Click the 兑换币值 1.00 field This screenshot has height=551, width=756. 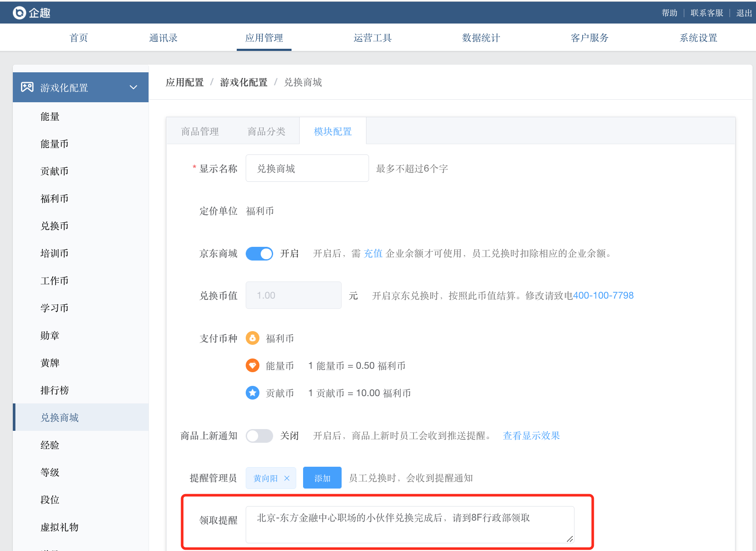point(294,295)
